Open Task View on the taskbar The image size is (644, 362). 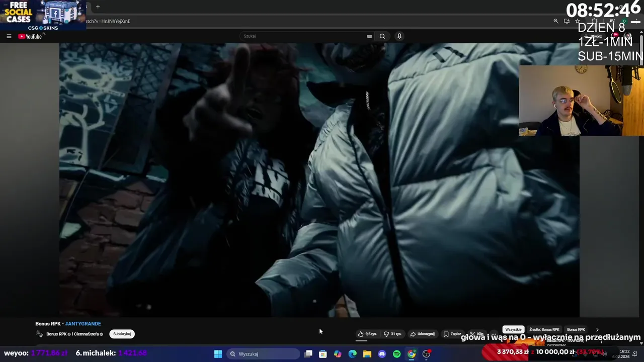coord(308,354)
